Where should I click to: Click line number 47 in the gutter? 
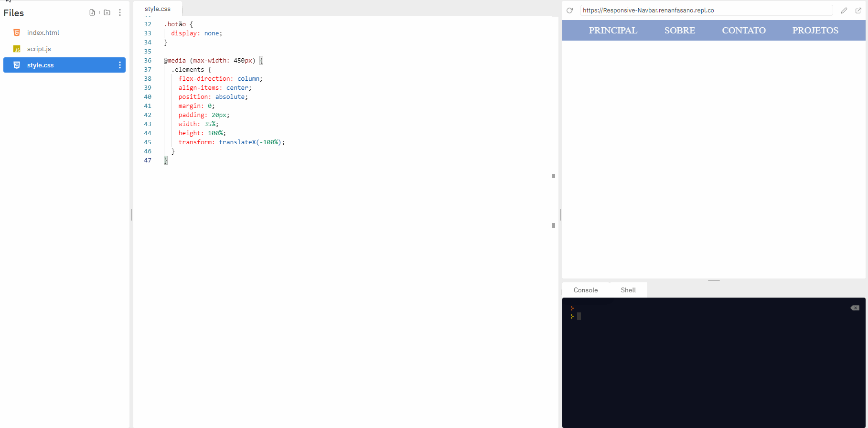148,160
